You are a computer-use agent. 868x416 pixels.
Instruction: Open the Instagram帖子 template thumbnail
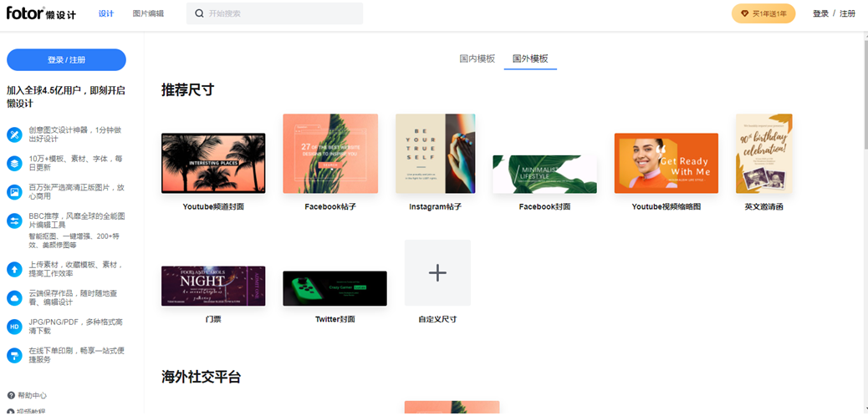(x=435, y=154)
